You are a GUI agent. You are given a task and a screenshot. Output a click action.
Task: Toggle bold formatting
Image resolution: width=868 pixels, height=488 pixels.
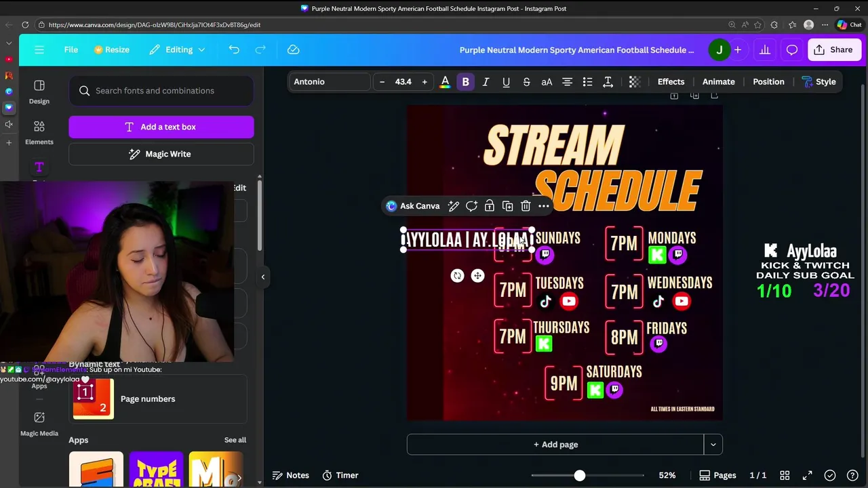click(x=465, y=81)
